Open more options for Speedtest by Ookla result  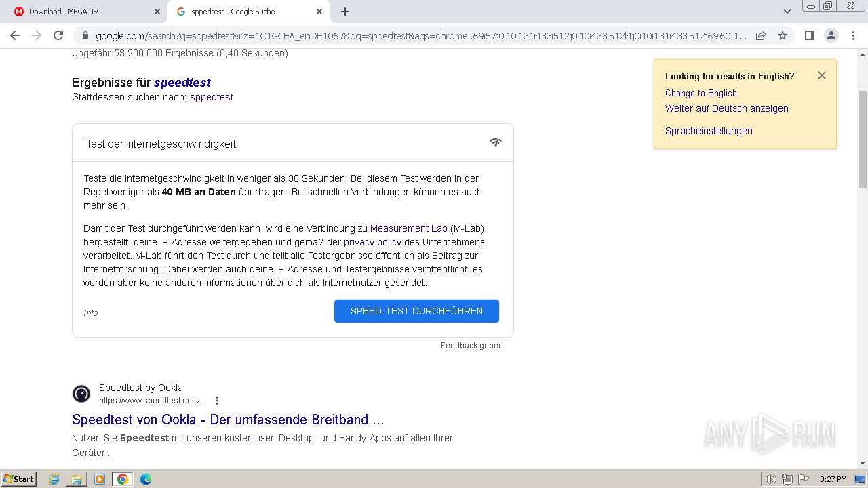pyautogui.click(x=217, y=401)
